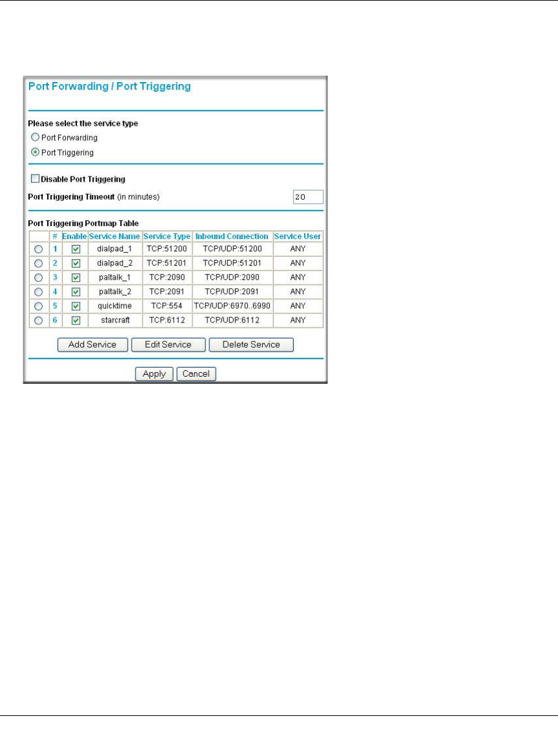Click the TCP/UDP:51200 inbound connection cell
The image size is (558, 756).
click(x=232, y=249)
